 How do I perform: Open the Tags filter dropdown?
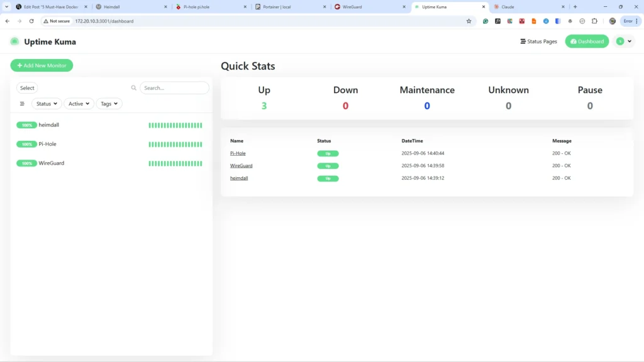[x=109, y=104]
